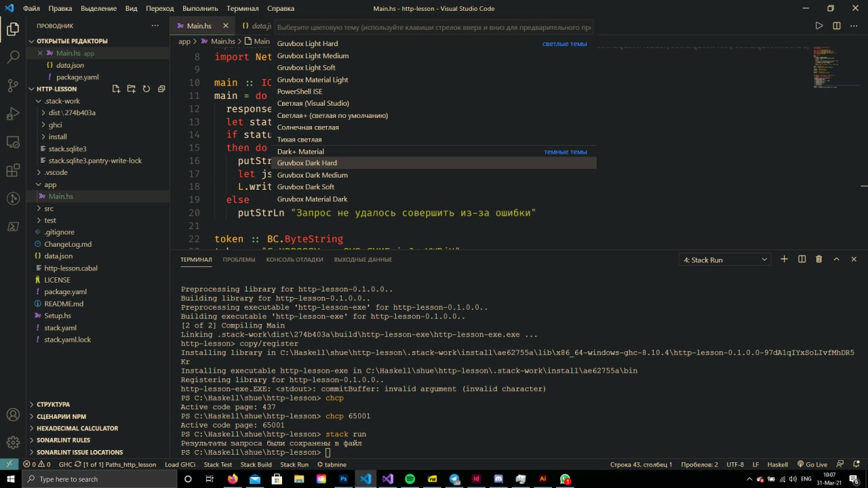Image resolution: width=868 pixels, height=488 pixels.
Task: Close the terminal panel
Action: [x=854, y=260]
